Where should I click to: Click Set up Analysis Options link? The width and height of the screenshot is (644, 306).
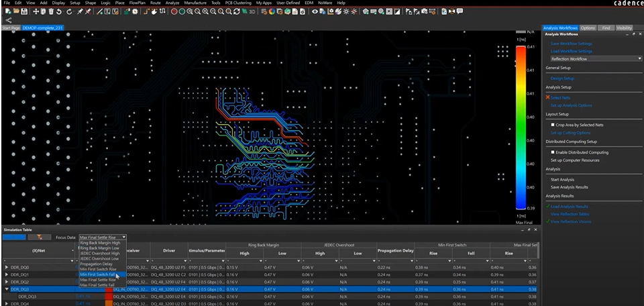(572, 105)
